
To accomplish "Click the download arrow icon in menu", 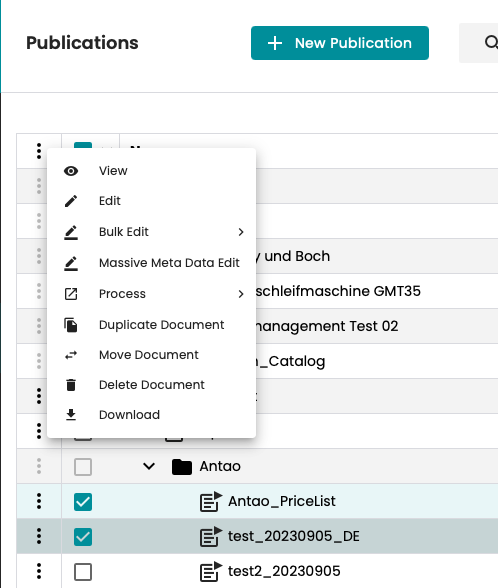I will (x=71, y=415).
